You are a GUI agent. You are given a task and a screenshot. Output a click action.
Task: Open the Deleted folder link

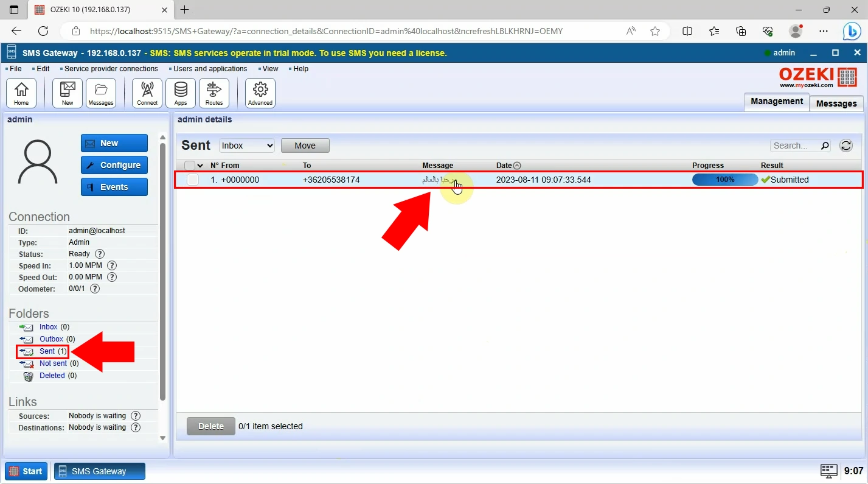pyautogui.click(x=52, y=376)
